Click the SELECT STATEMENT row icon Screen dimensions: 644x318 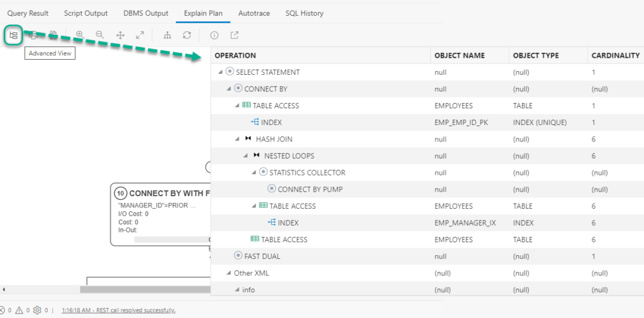coord(230,72)
